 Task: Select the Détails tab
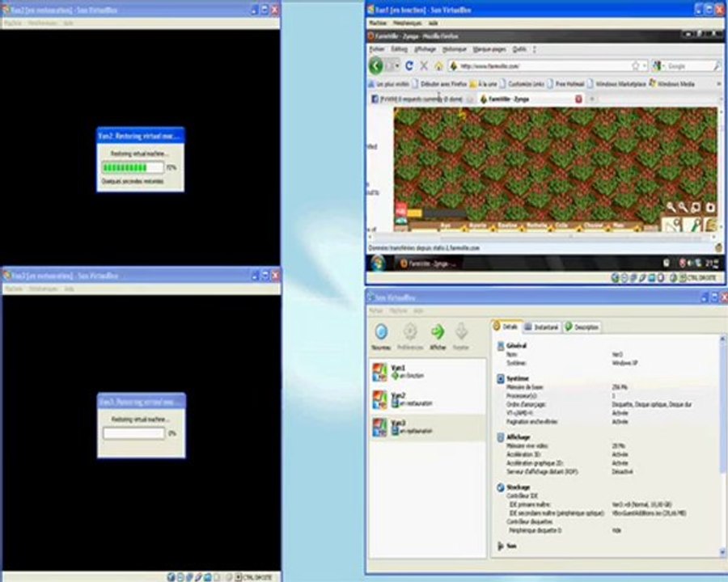click(506, 327)
